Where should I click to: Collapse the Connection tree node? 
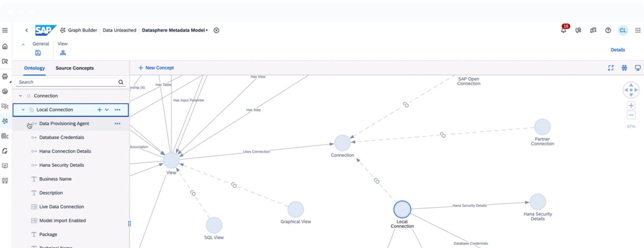20,96
